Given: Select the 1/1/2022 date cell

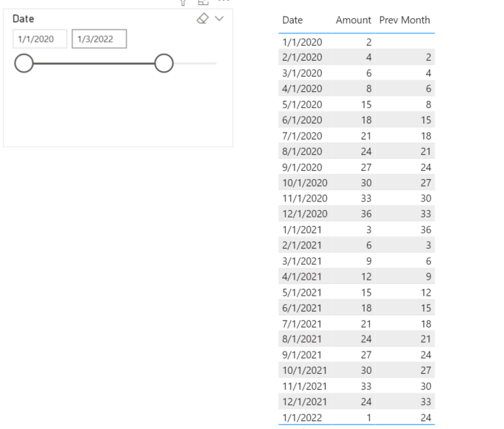Looking at the screenshot, I should click(x=302, y=417).
